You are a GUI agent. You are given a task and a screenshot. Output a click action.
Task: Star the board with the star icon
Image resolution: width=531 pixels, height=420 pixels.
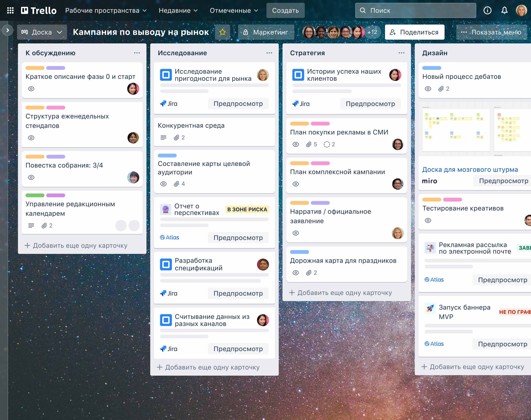(x=222, y=32)
